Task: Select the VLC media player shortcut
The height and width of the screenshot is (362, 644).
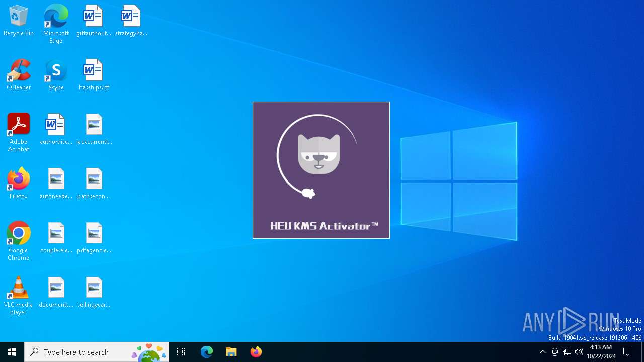Action: (x=19, y=296)
